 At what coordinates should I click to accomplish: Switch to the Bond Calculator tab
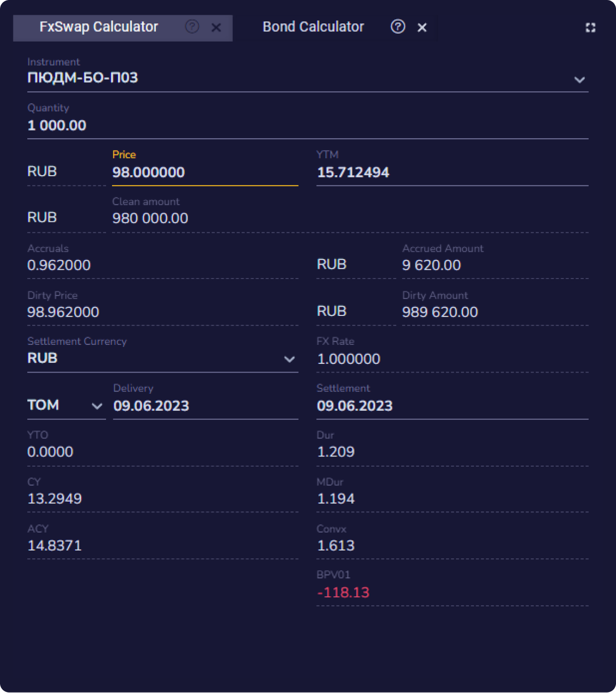tap(313, 27)
